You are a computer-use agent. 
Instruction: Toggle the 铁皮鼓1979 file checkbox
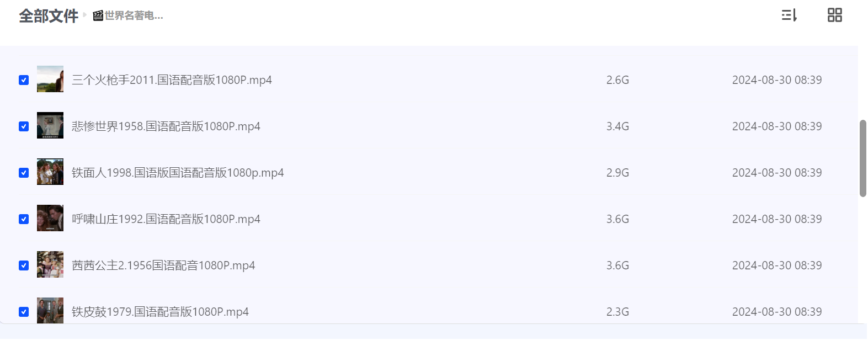tap(24, 312)
